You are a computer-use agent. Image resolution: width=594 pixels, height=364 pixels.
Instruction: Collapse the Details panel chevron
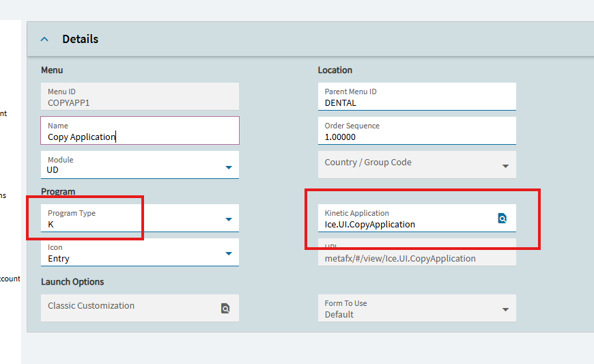(44, 40)
